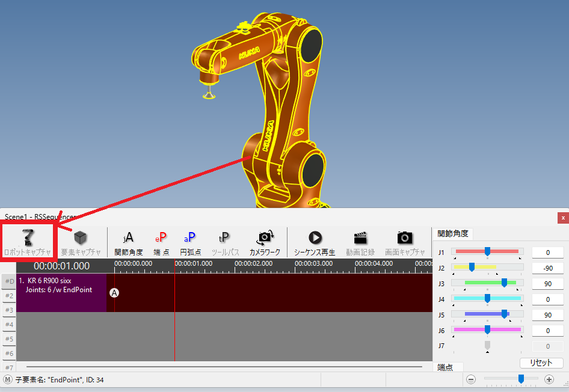Edit the J3 angle value field
This screenshot has width=569, height=392.
(548, 284)
